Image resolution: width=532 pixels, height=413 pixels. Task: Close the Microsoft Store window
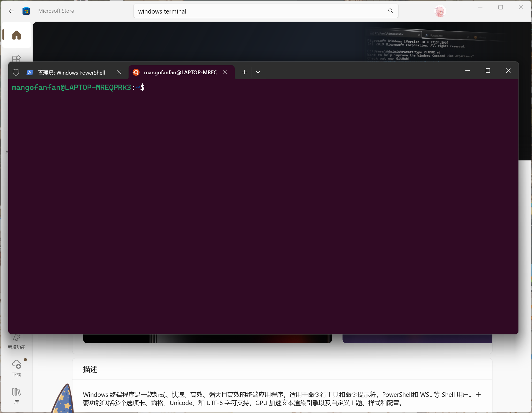click(x=521, y=7)
